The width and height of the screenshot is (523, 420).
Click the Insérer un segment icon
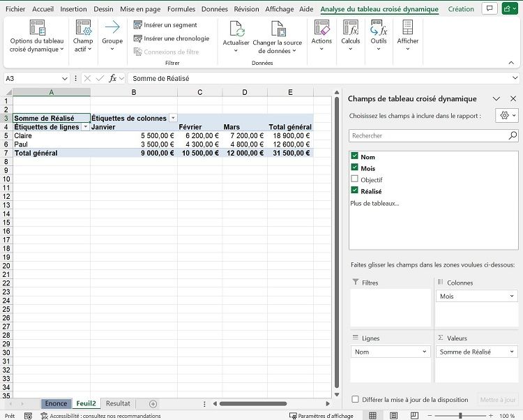138,25
